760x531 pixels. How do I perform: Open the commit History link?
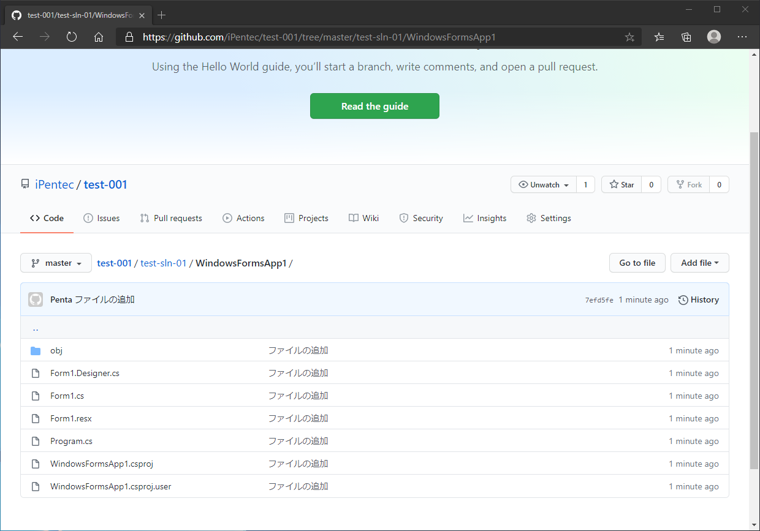click(x=698, y=300)
